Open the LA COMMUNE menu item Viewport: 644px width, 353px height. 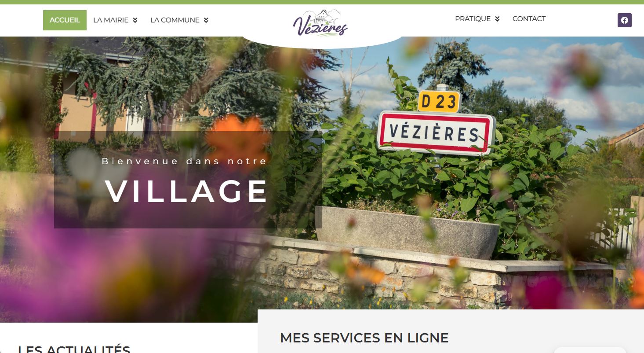pos(175,20)
